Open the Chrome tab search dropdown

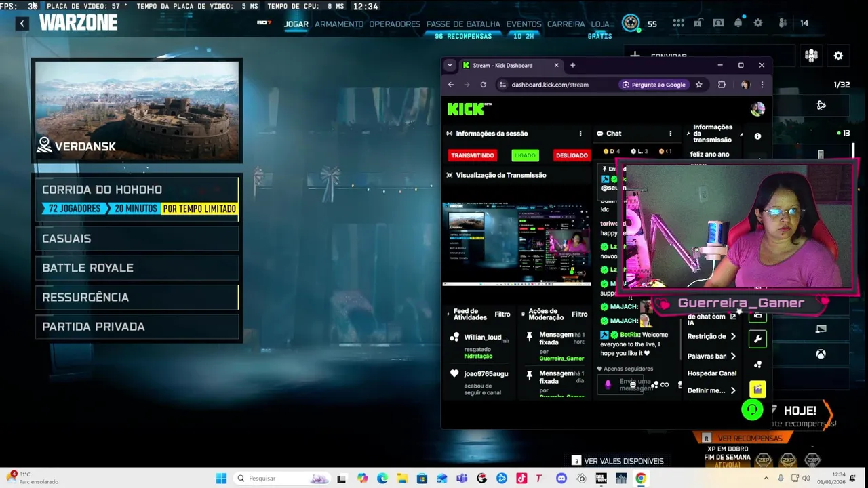click(450, 65)
